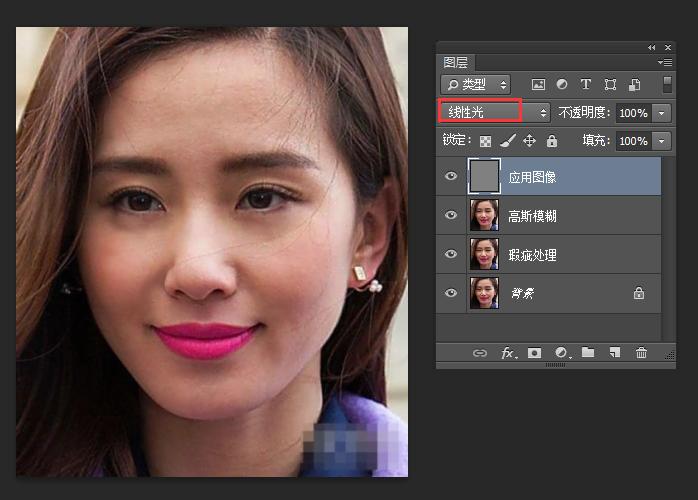698x500 pixels.
Task: Create a new adjustment layer
Action: [x=561, y=353]
